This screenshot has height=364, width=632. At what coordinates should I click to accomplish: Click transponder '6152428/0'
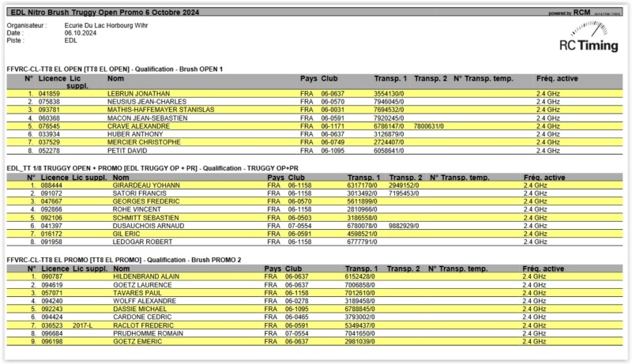pyautogui.click(x=359, y=277)
